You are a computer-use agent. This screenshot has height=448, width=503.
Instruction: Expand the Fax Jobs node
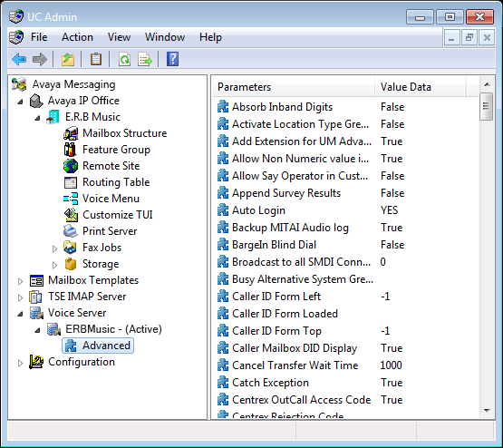54,248
